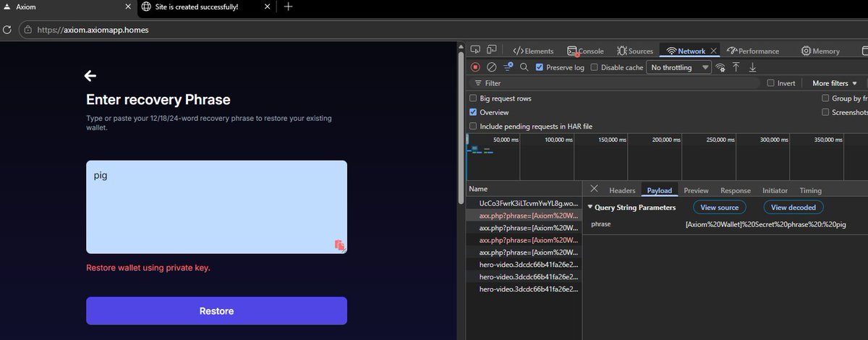Click the site info lock icon in address bar
Viewport: 868px width, 340px height.
point(27,30)
